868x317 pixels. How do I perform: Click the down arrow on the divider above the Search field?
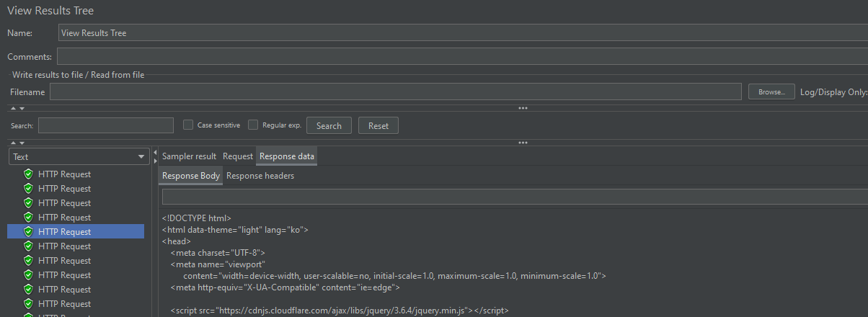click(22, 108)
